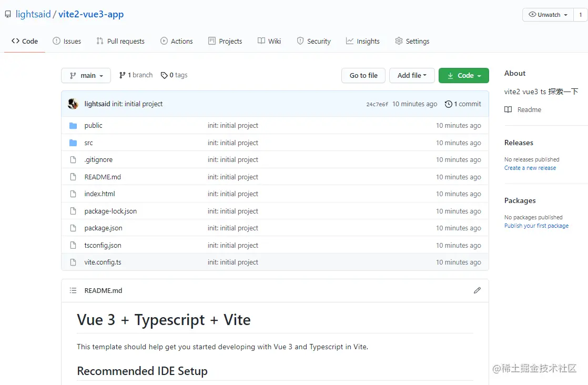Screen dimensions: 588x385
Task: Click the vite.config.ts file icon
Action: tap(73, 262)
